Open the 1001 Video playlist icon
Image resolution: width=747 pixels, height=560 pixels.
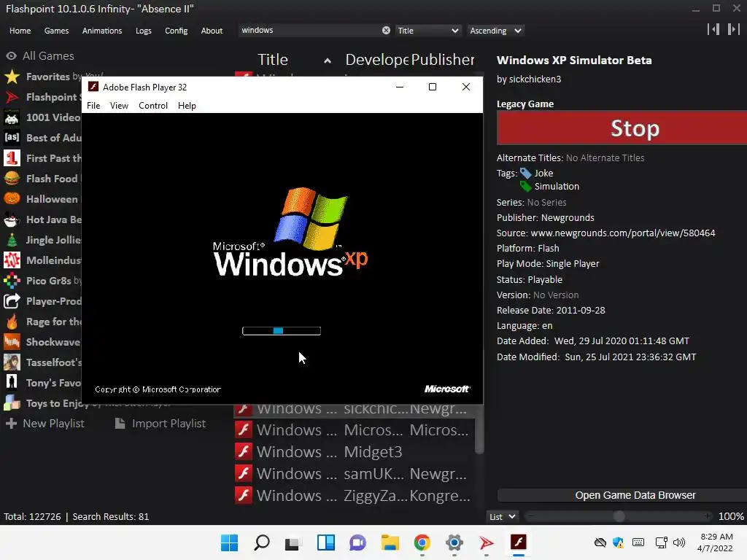12,117
